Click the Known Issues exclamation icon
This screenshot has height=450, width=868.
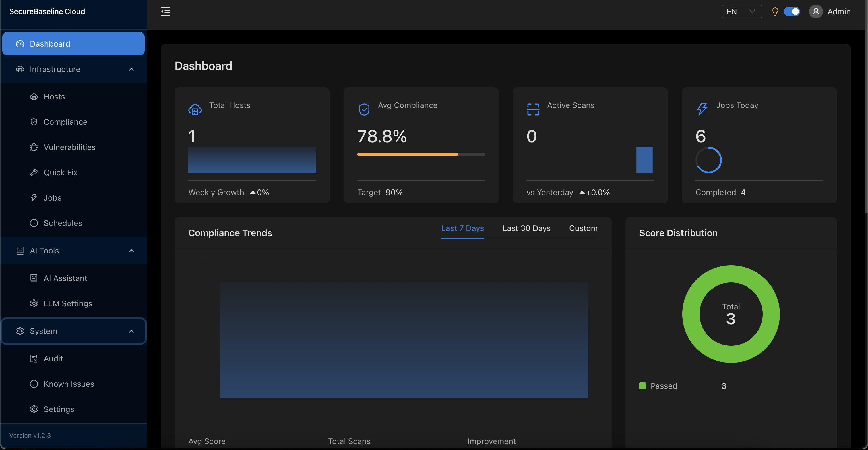click(34, 384)
